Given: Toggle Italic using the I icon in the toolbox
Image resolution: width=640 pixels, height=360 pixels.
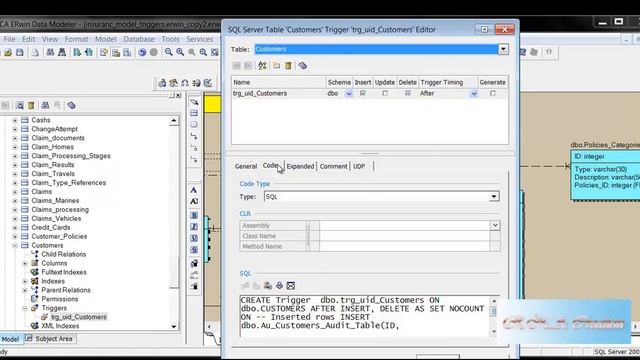Looking at the screenshot, I should [x=194, y=227].
